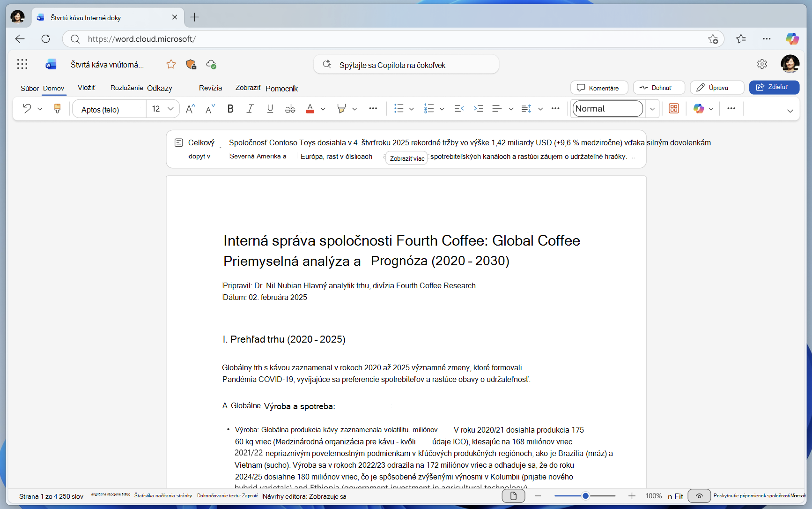Expand line spacing options
812x509 pixels.
coord(540,109)
